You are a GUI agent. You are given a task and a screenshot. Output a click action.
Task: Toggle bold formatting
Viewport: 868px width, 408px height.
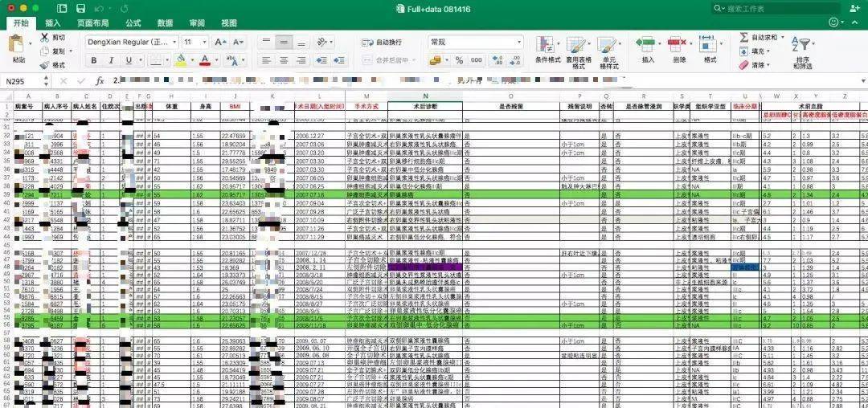pyautogui.click(x=92, y=60)
